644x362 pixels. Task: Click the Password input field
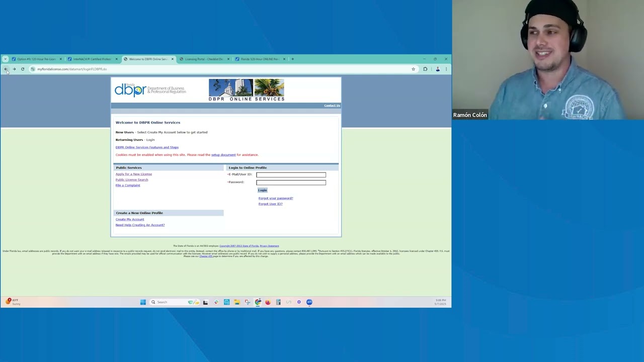click(x=291, y=183)
